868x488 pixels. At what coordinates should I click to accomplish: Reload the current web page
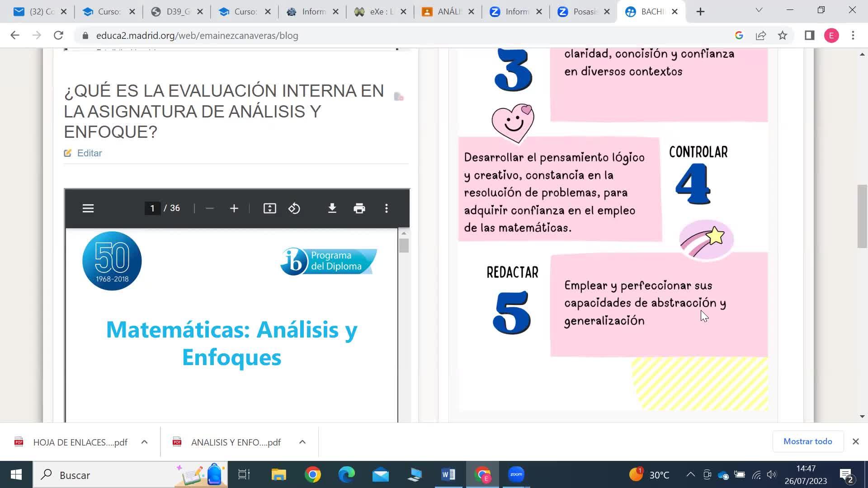click(58, 36)
